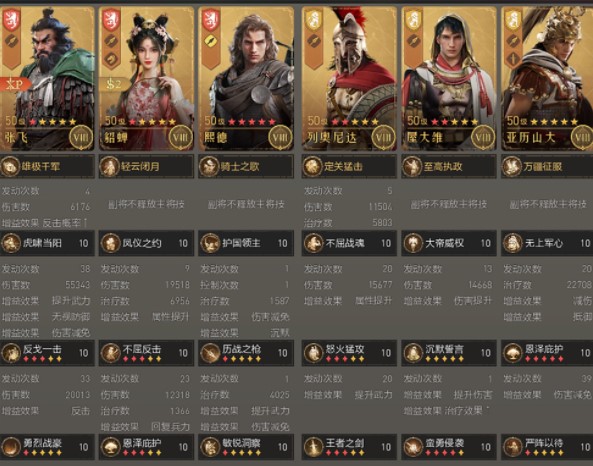Select the 敏锐洞察 skill entry

tap(246, 447)
